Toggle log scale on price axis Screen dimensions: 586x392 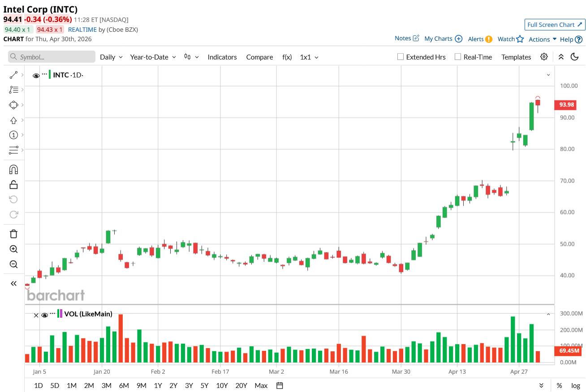coord(576,385)
